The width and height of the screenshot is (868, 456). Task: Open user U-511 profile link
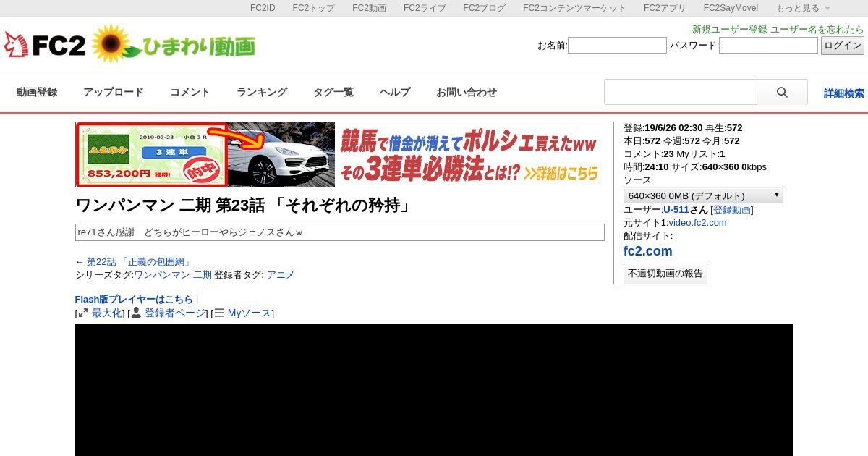[676, 210]
